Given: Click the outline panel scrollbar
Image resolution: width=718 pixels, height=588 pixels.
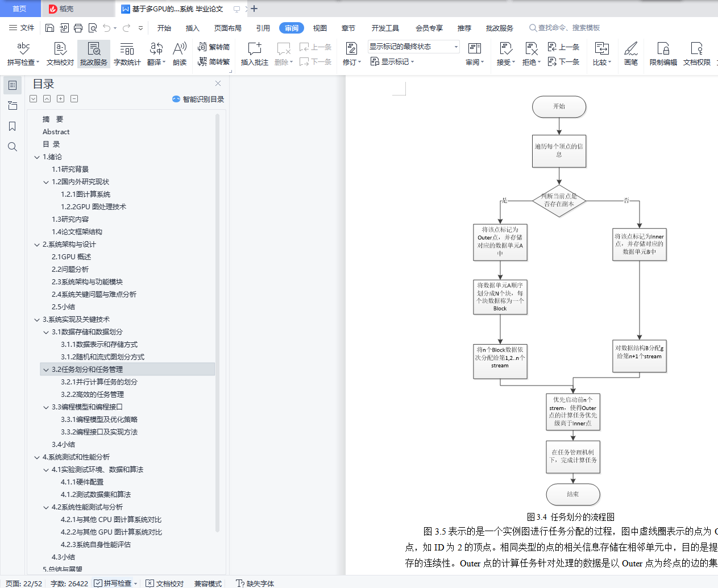Looking at the screenshot, I should (x=218, y=323).
